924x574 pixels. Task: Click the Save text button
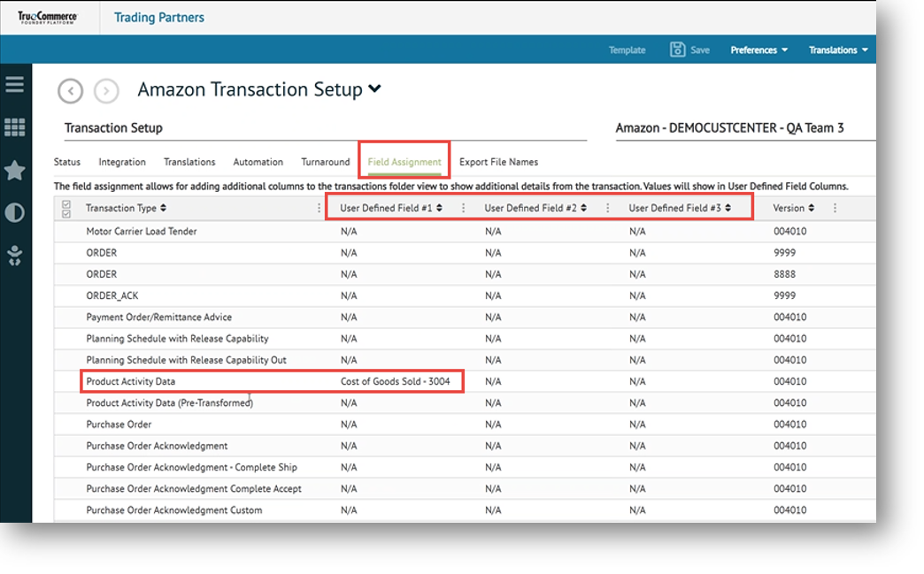700,50
